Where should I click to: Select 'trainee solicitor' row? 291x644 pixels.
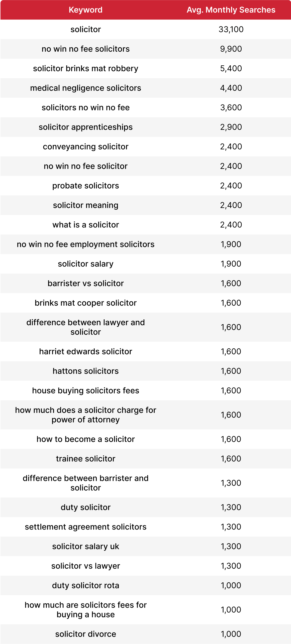coord(145,459)
